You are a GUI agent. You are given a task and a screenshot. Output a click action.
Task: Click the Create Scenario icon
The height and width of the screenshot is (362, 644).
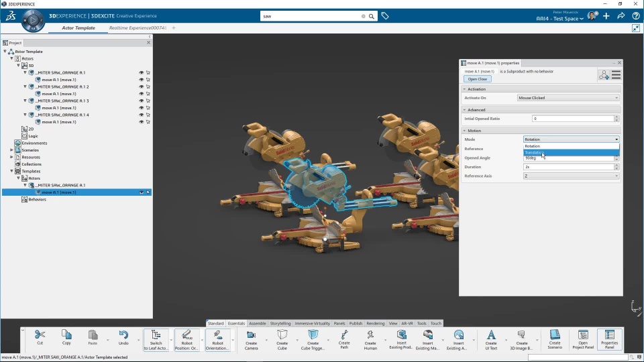coord(555,335)
